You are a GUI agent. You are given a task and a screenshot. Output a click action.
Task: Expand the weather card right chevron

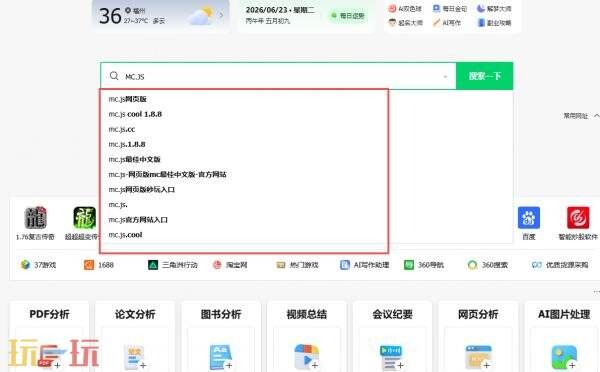[221, 15]
